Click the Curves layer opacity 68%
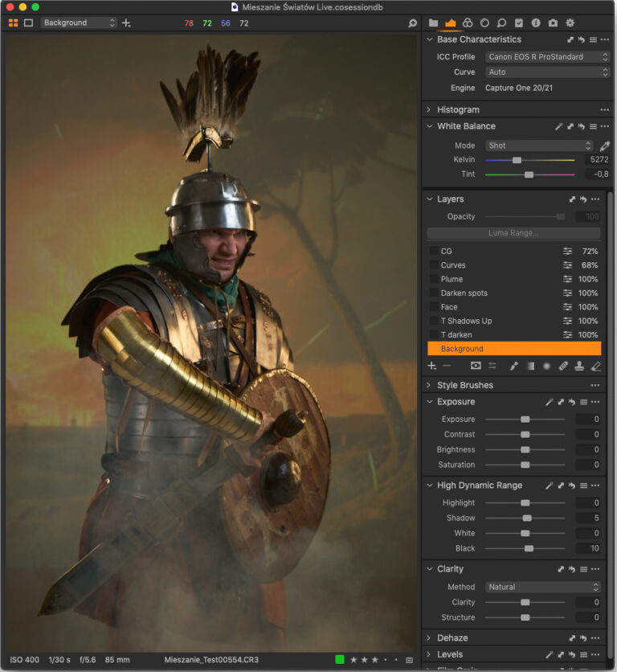 [589, 265]
